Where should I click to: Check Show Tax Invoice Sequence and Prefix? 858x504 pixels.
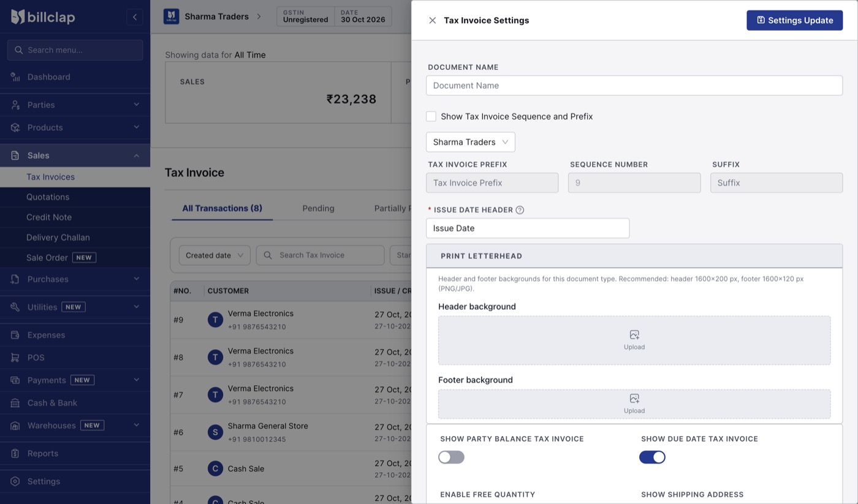[x=431, y=116]
